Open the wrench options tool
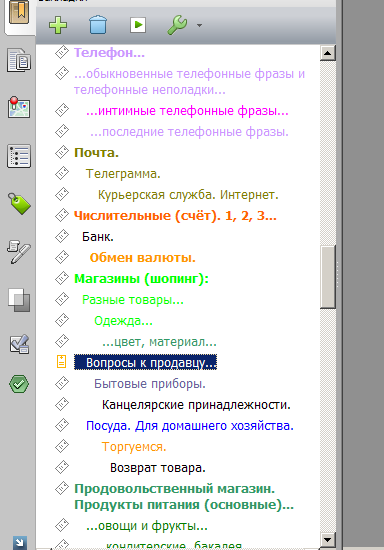This screenshot has height=550, width=384. pos(177,25)
